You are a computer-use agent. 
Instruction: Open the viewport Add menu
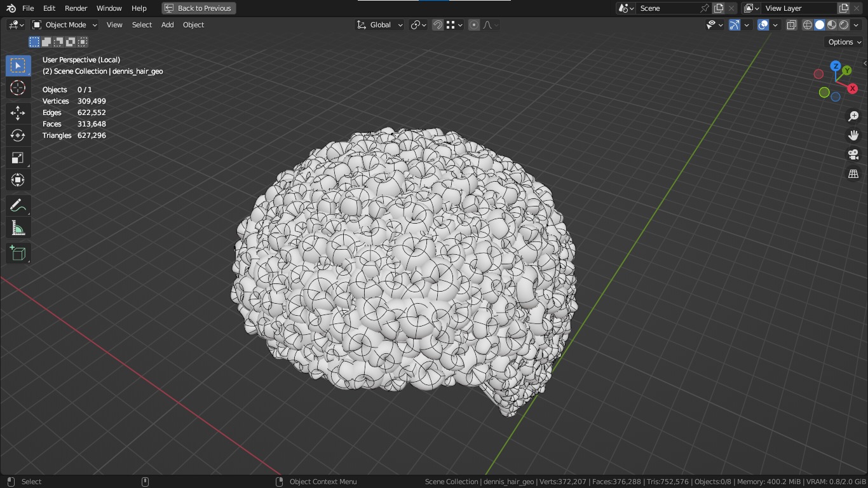pyautogui.click(x=167, y=25)
